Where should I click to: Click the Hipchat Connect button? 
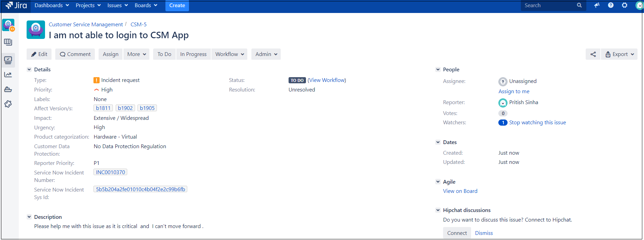pyautogui.click(x=457, y=233)
